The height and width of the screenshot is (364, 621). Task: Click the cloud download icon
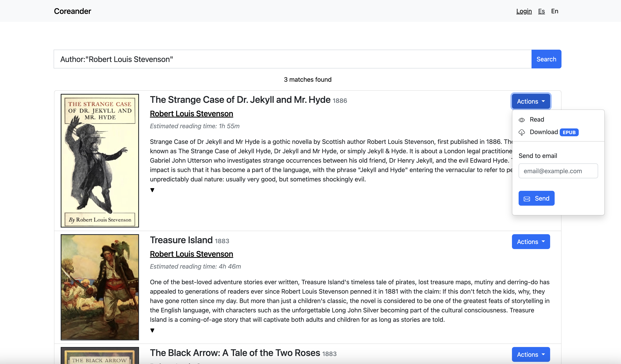tap(522, 132)
